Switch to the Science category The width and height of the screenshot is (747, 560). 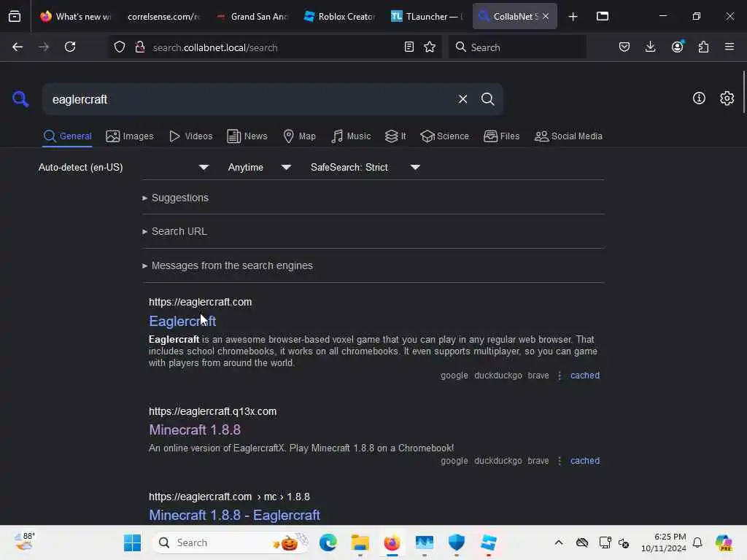coord(444,136)
